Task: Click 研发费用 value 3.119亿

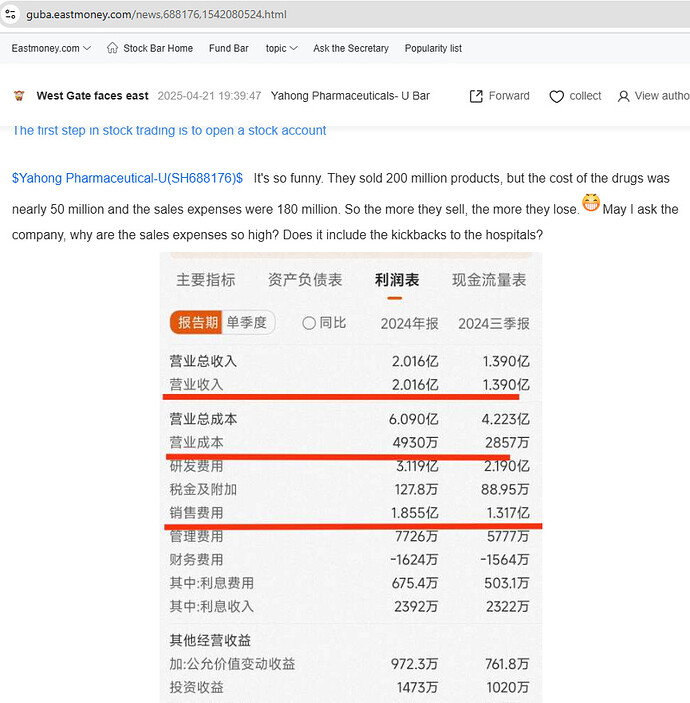Action: tap(417, 466)
